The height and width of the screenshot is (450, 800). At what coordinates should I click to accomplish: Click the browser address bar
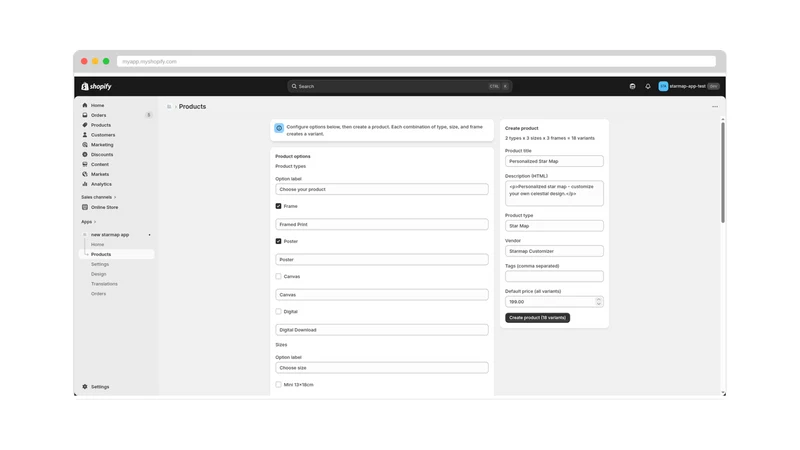click(x=416, y=61)
